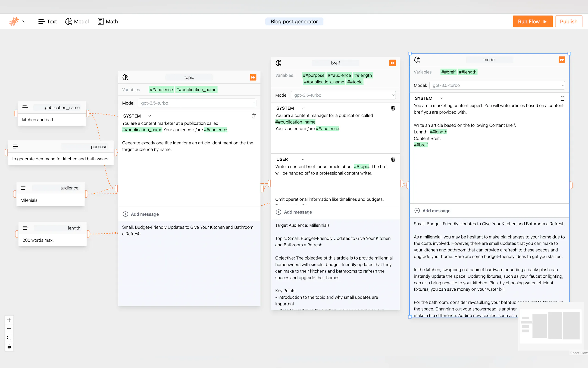Open the app logo dropdown chevron
588x368 pixels.
tap(24, 21)
